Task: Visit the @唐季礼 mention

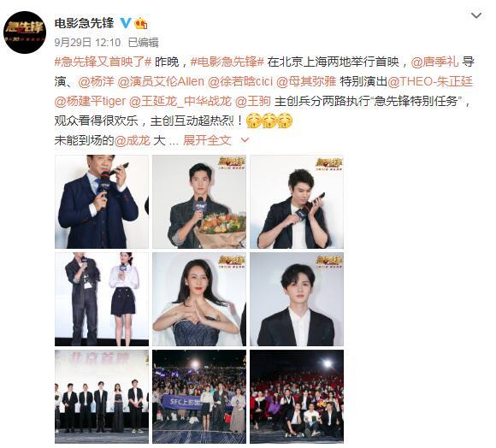Action: coord(434,62)
